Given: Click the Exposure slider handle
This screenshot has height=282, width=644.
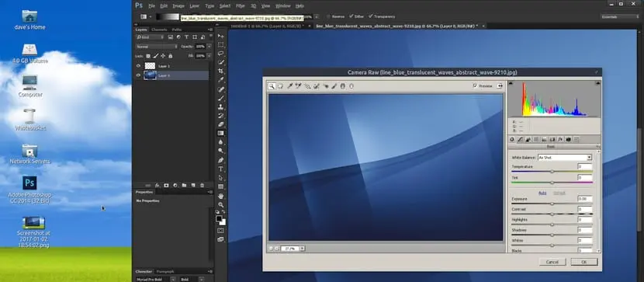Looking at the screenshot, I should coord(552,204).
